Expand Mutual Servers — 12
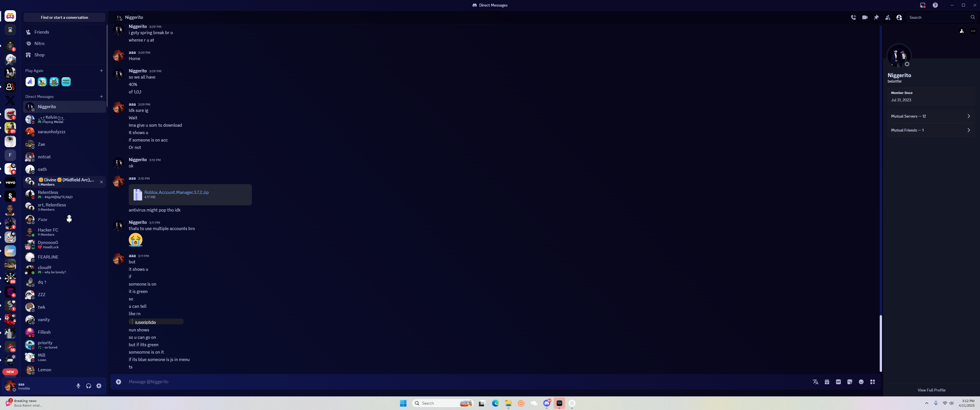The height and width of the screenshot is (410, 980). click(930, 116)
